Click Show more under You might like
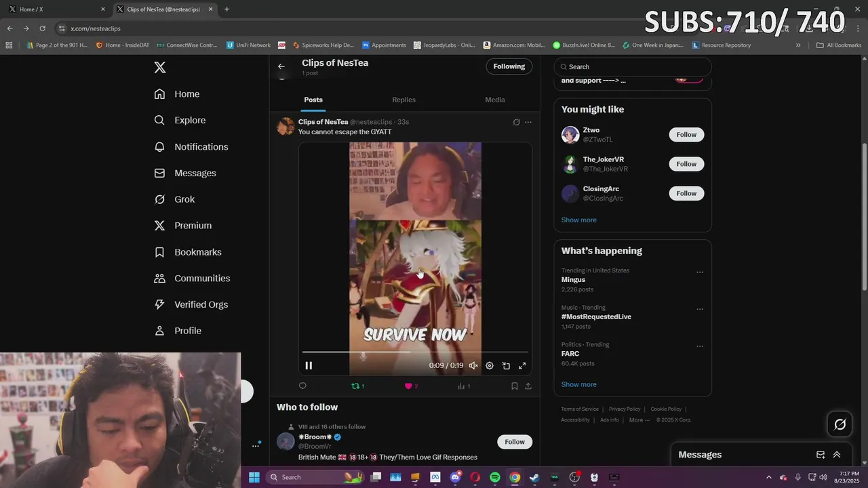Screen dimensions: 868x488 point(579,220)
